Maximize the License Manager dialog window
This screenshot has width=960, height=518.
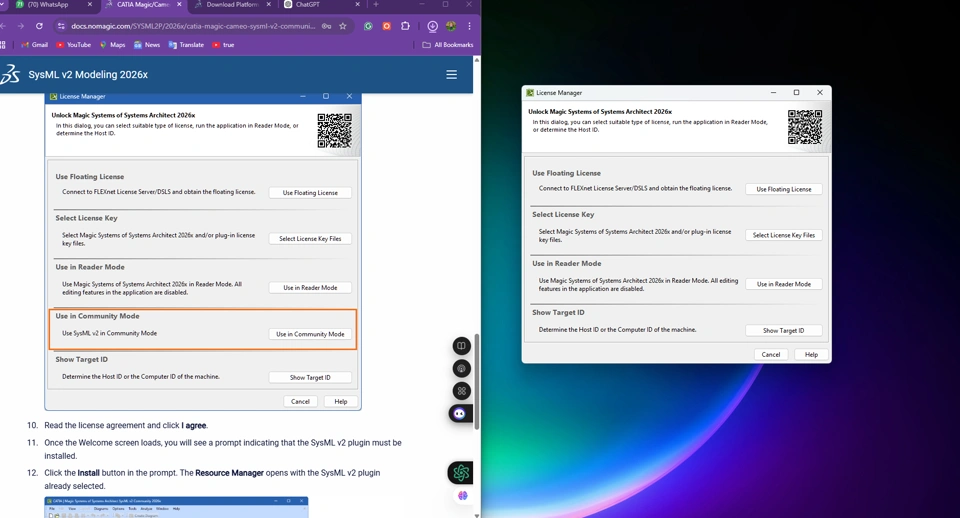(797, 92)
